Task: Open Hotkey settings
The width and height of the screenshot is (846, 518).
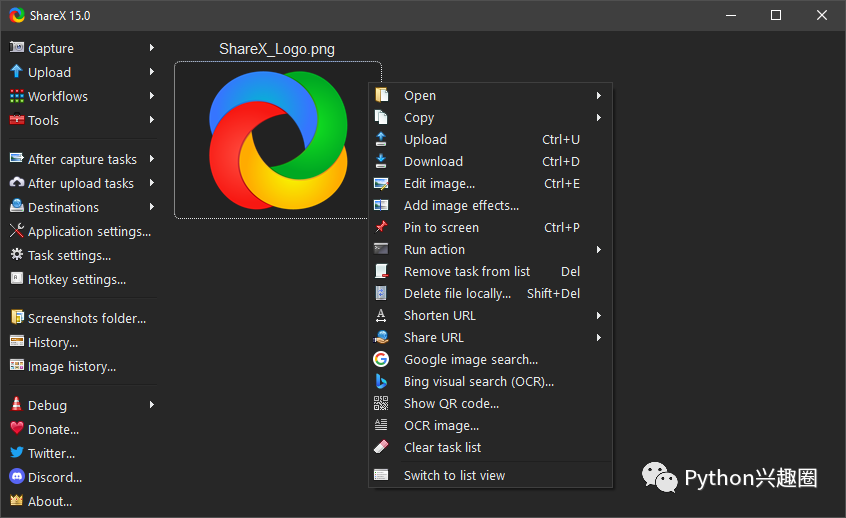Action: tap(77, 279)
